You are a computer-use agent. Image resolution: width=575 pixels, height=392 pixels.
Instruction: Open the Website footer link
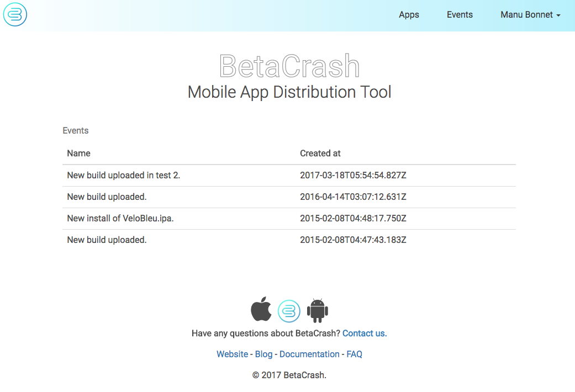click(x=232, y=354)
